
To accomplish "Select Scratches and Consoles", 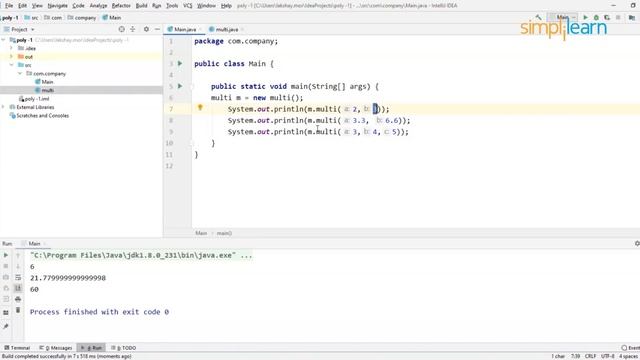I will 39,116.
